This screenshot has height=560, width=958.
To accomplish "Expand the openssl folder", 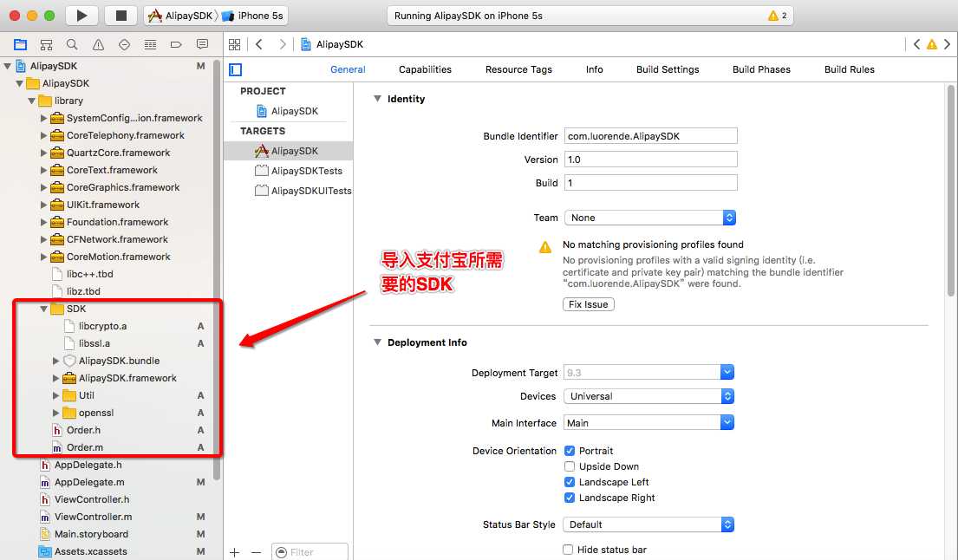I will click(x=55, y=413).
